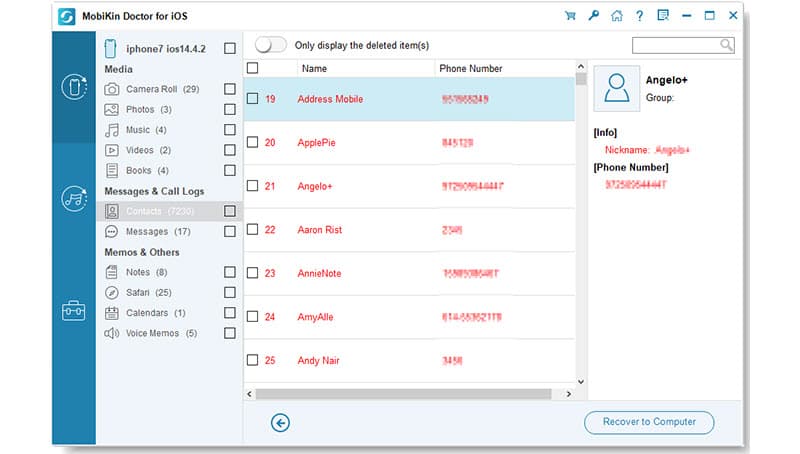The image size is (800, 454).
Task: Click the search input field
Action: pyautogui.click(x=676, y=45)
